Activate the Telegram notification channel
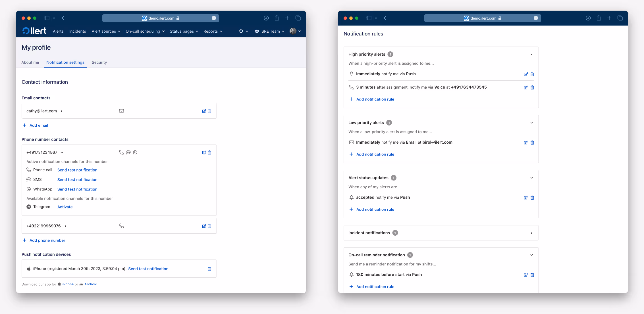Image resolution: width=644 pixels, height=314 pixels. coord(65,207)
